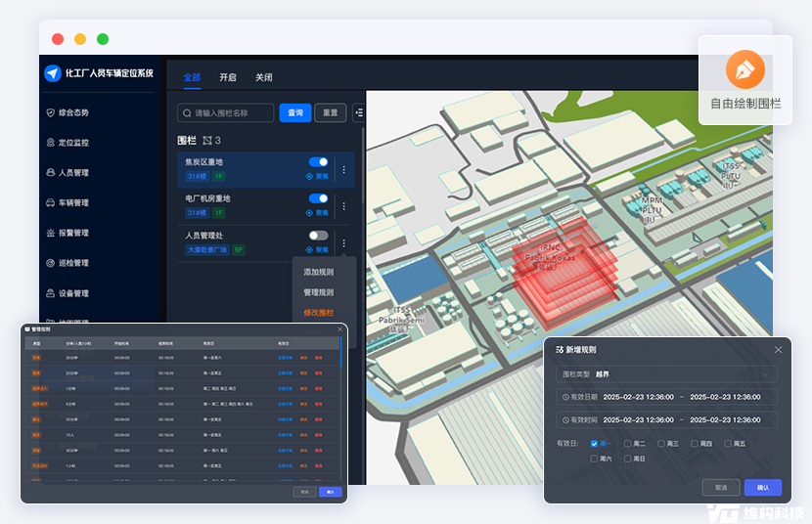Click the orange 自由绘制围栏 pen icon
This screenshot has height=524, width=812.
point(745,70)
